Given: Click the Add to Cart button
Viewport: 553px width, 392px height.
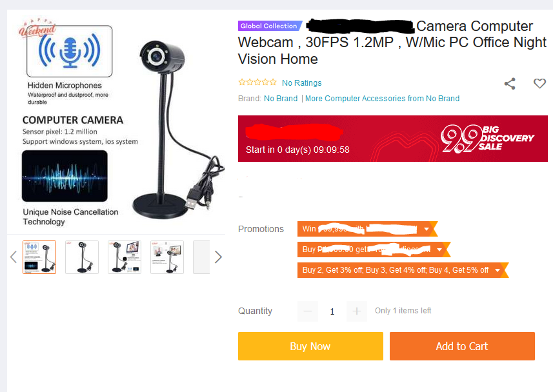Looking at the screenshot, I should coord(462,346).
